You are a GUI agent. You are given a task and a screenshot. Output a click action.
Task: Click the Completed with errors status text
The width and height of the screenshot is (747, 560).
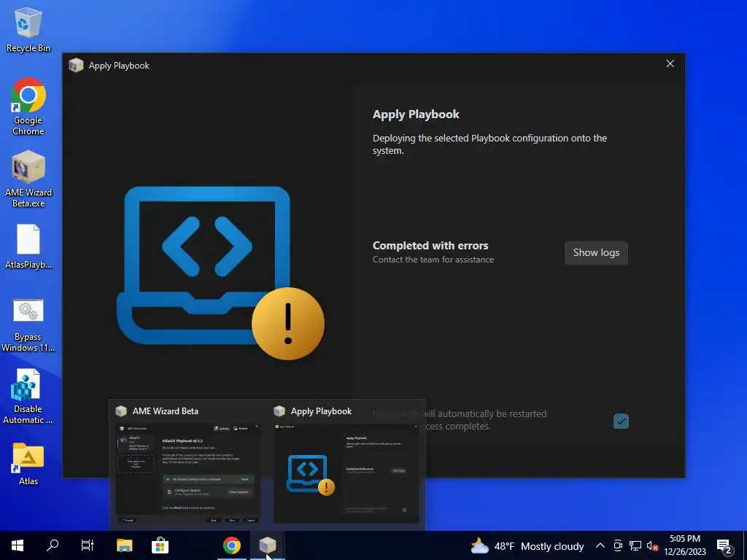coord(430,246)
